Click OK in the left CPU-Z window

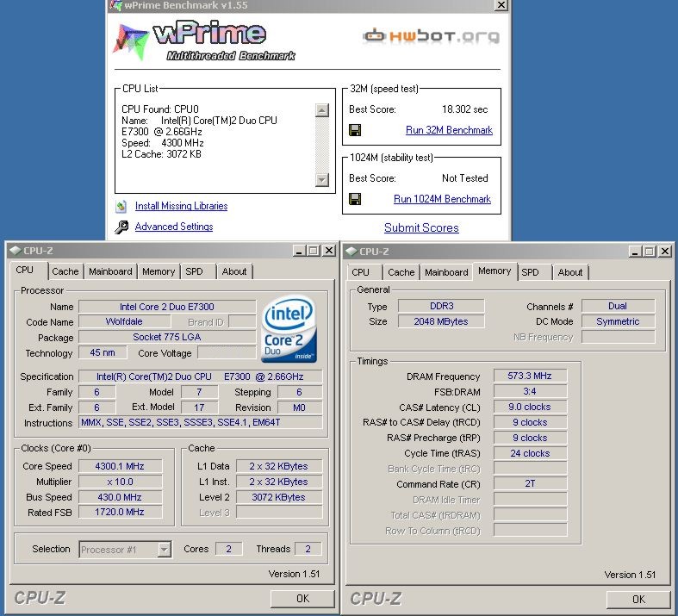pyautogui.click(x=302, y=599)
